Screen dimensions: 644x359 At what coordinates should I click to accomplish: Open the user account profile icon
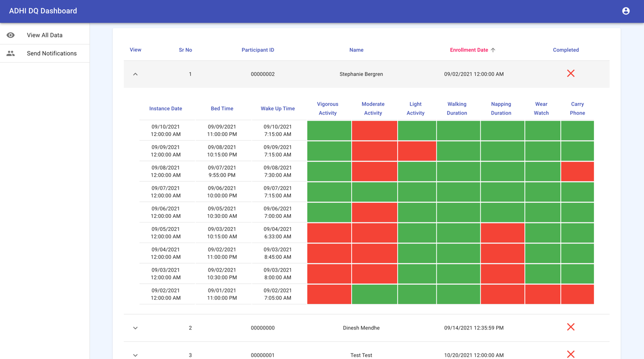pyautogui.click(x=626, y=11)
